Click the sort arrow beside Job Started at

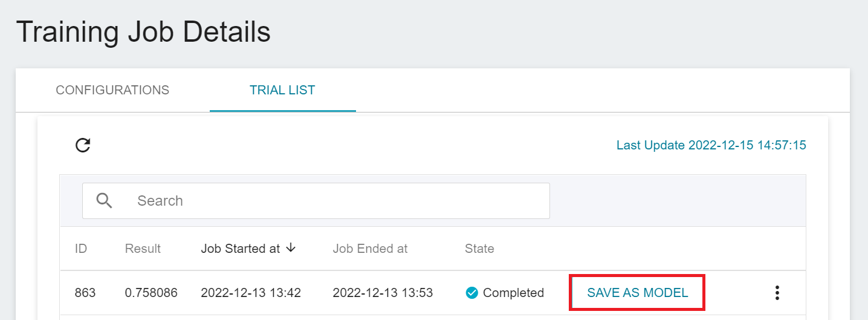(x=291, y=248)
